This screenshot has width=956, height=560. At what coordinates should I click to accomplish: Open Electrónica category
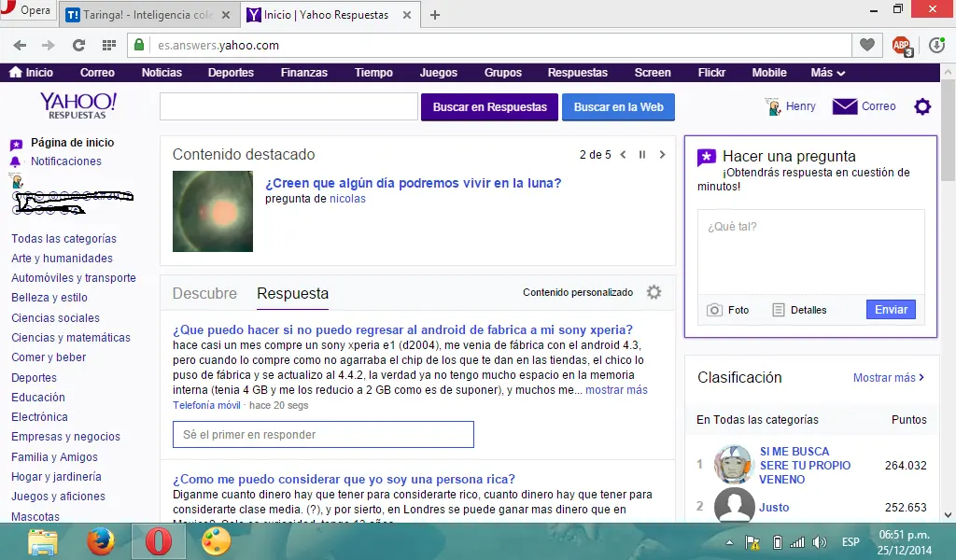(x=39, y=417)
